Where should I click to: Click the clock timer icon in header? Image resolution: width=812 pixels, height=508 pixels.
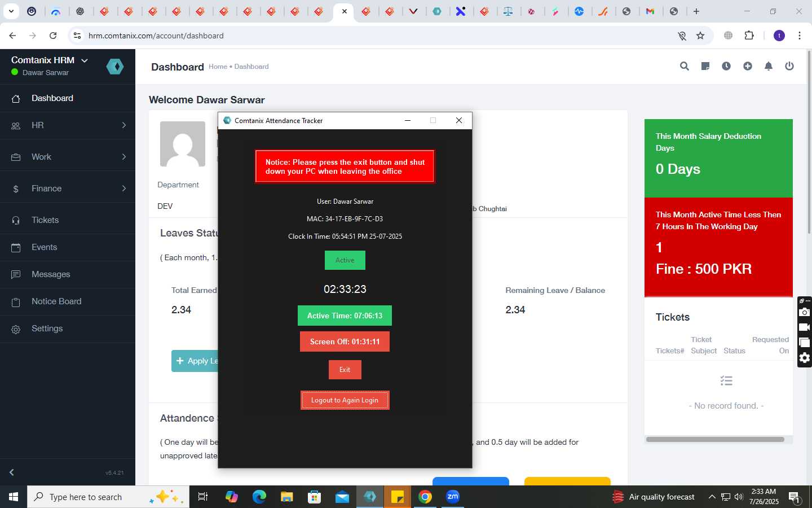726,66
